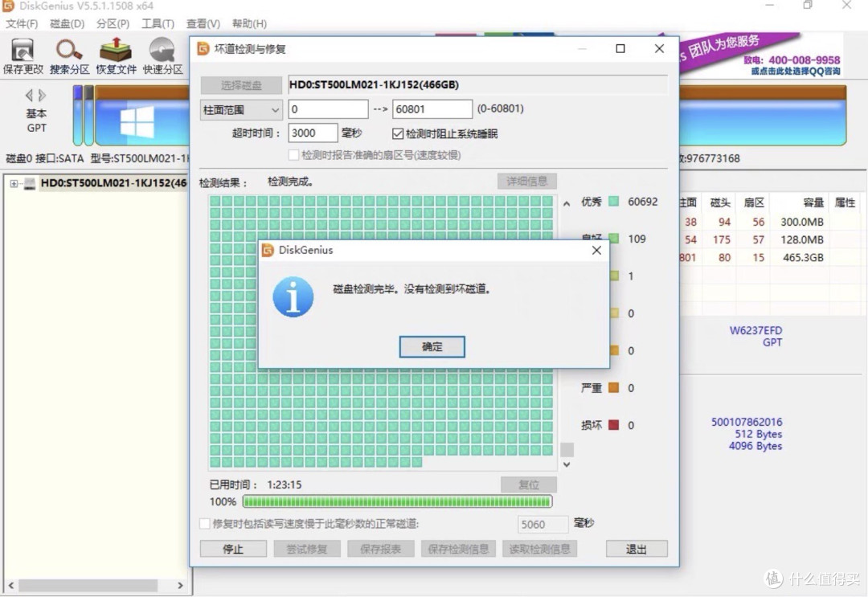Click the damaged (损坏) red swatch
This screenshot has width=868, height=597.
point(614,425)
